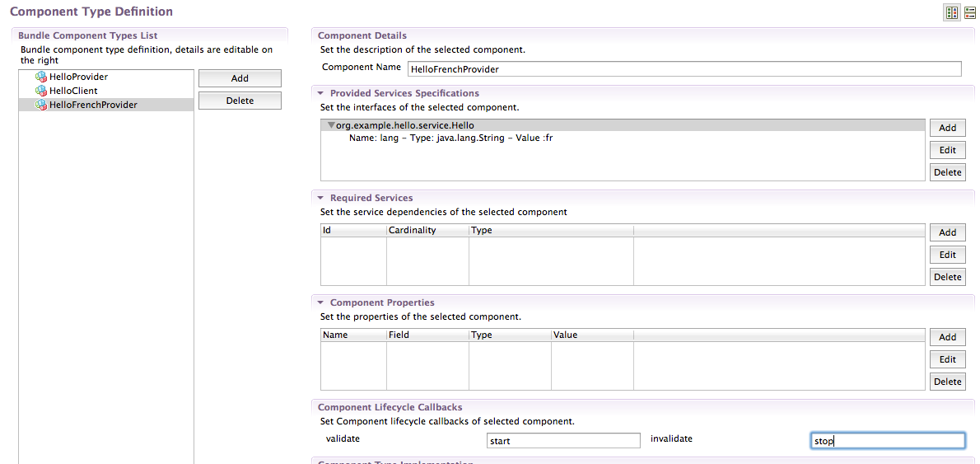Switch to vertical layout view icon
This screenshot has height=464, width=980.
(x=969, y=12)
